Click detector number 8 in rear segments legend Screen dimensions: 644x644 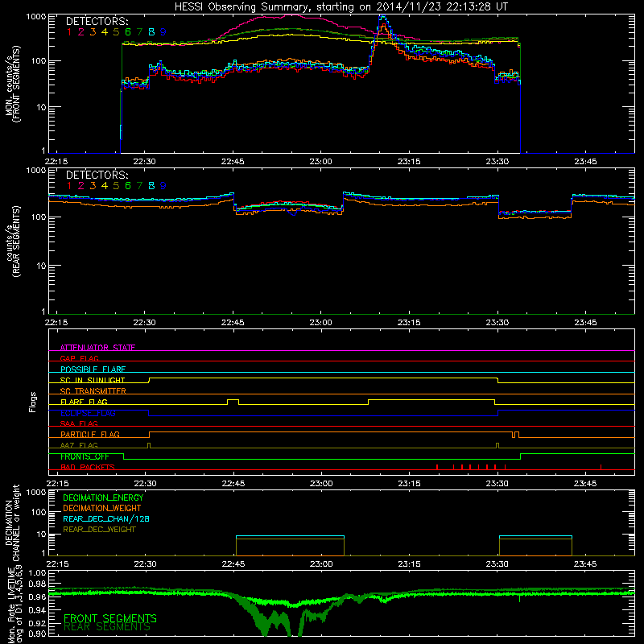[x=151, y=186]
